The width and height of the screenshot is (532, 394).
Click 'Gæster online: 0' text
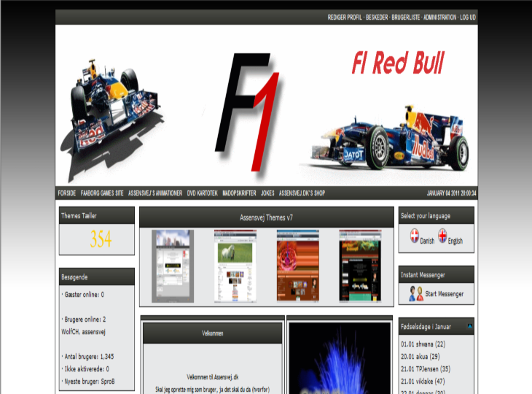coord(84,295)
